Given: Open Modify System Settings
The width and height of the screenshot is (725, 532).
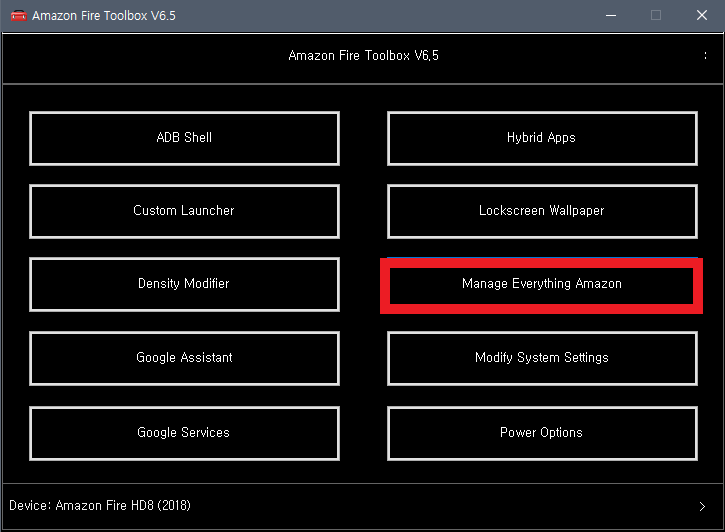Looking at the screenshot, I should coord(542,358).
